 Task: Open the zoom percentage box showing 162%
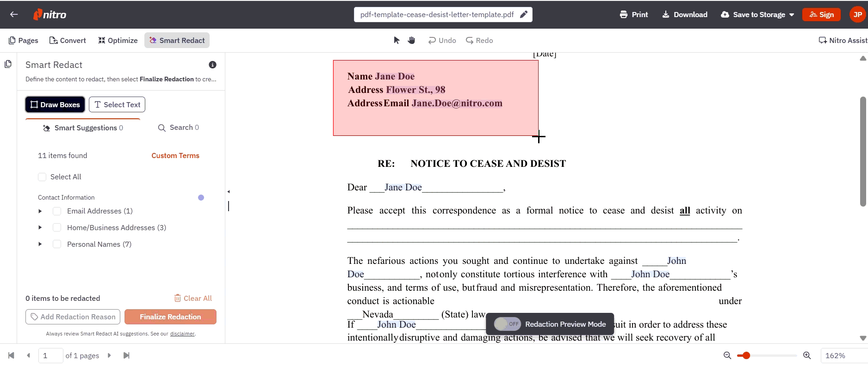coord(844,355)
